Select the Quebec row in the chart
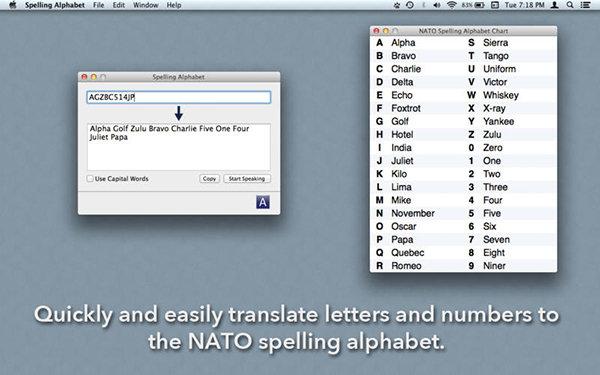The width and height of the screenshot is (600, 375). point(417,253)
